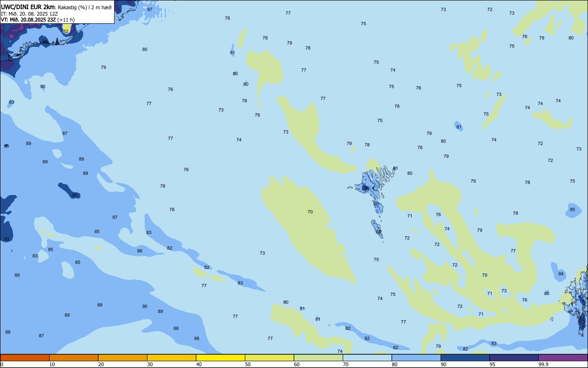This screenshot has height=368, width=588.
Task: Choose the dark blue 90–95 legend segment
Action: coord(465,357)
